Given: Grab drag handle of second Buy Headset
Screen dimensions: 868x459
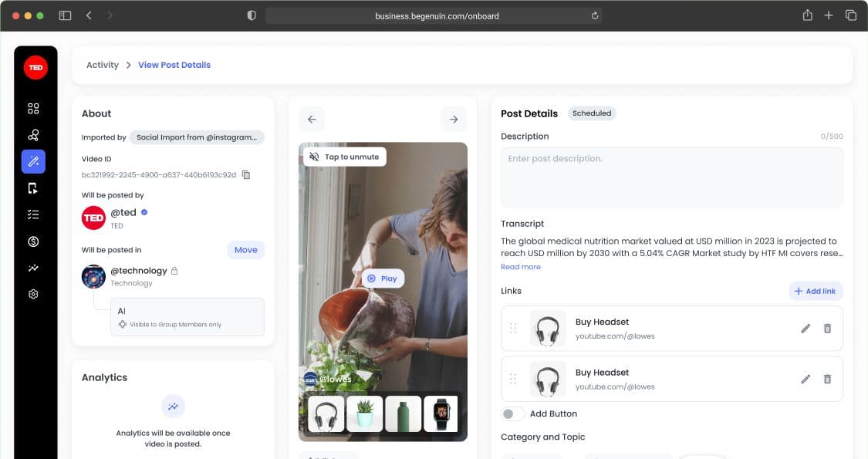Looking at the screenshot, I should 513,379.
